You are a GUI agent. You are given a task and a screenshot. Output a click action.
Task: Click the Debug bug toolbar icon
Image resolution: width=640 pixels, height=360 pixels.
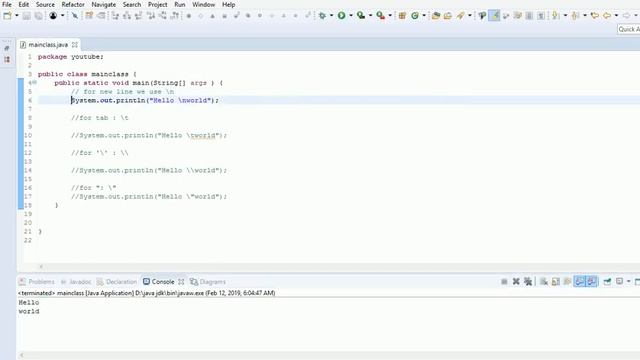[x=322, y=16]
